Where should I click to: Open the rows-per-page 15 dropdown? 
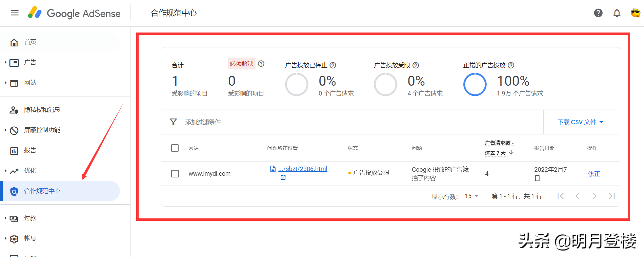coord(472,196)
